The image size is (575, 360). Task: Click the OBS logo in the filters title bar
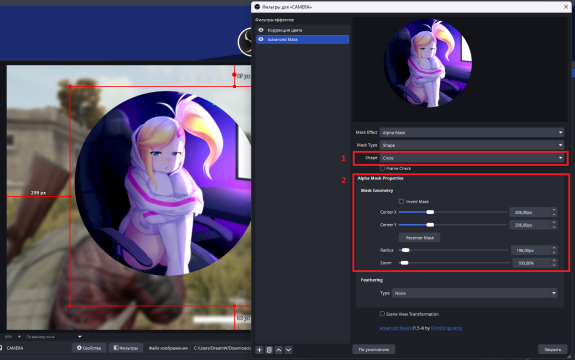pyautogui.click(x=257, y=7)
